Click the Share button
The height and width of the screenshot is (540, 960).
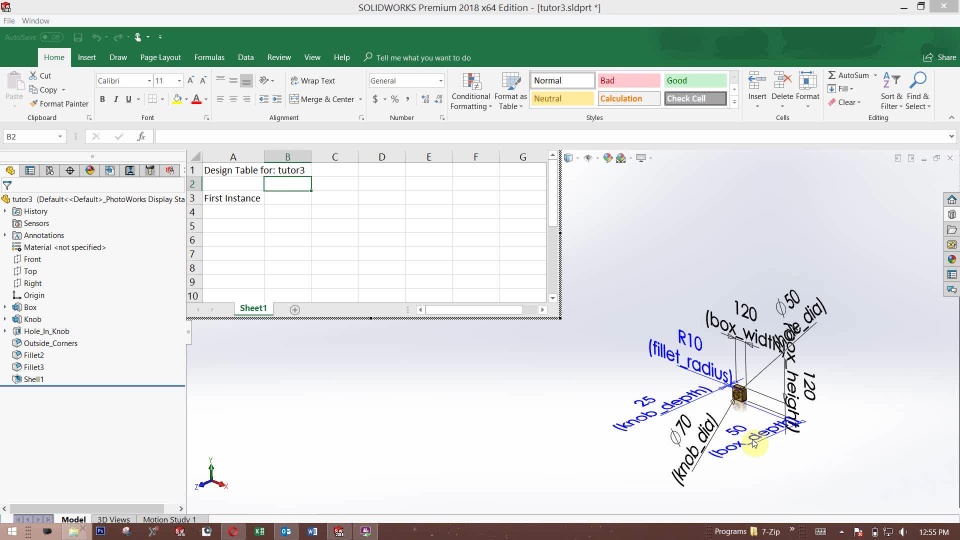[x=940, y=58]
